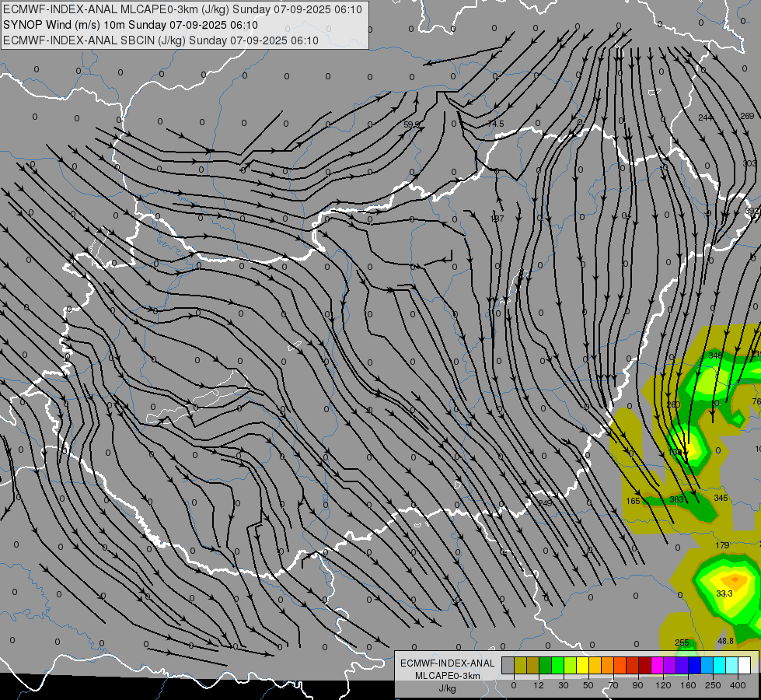
Task: Click the grey swatch in the MLCAPE legend
Action: click(x=508, y=665)
